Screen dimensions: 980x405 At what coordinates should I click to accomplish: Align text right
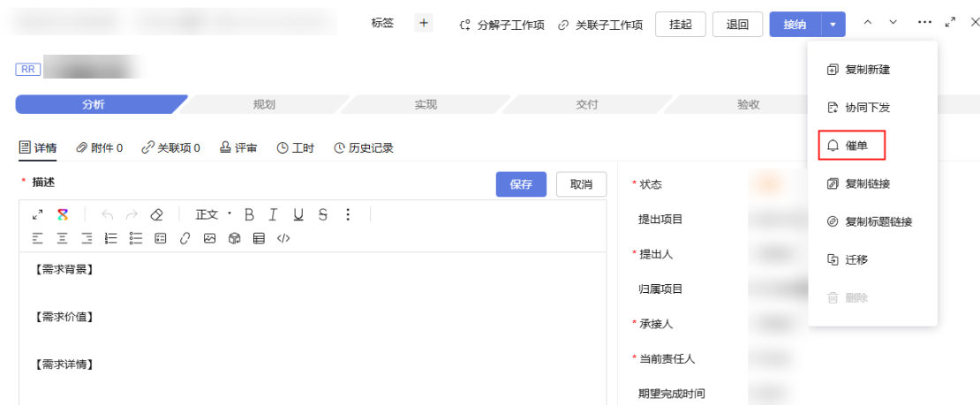pos(87,238)
